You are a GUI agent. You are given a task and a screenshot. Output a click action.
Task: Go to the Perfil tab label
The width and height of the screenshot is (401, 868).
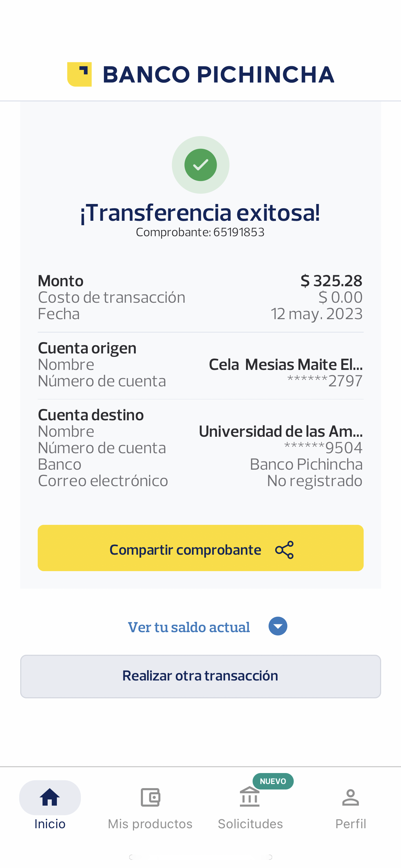tap(351, 824)
